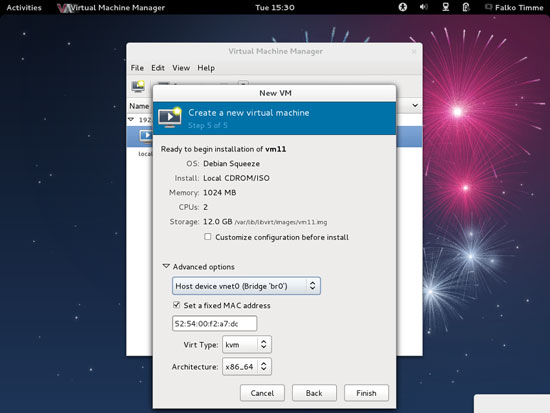Click the monitor icon in the wizard header
The image size is (550, 413).
click(170, 118)
